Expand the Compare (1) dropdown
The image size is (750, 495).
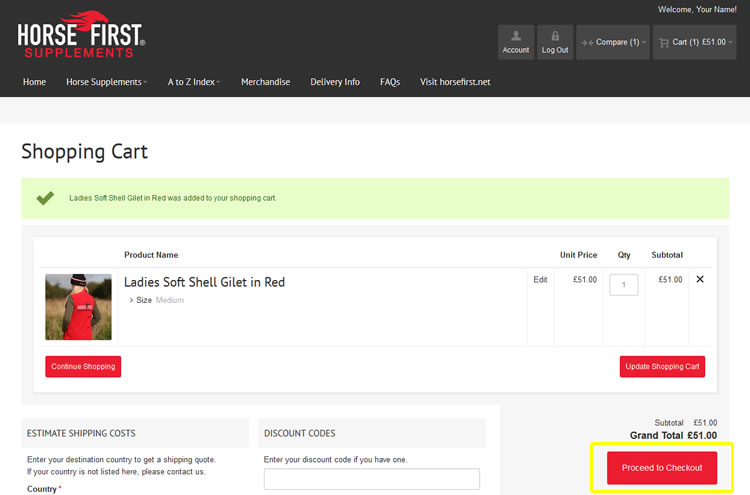613,42
